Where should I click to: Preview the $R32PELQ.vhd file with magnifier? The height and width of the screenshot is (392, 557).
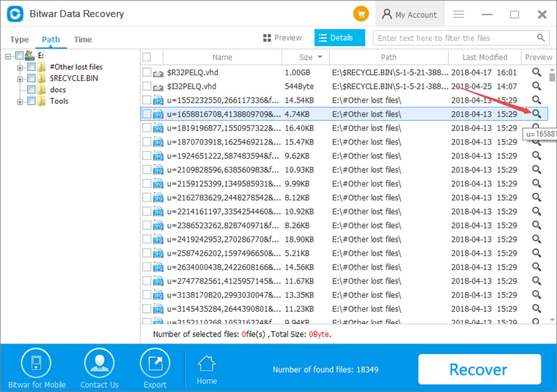click(x=536, y=72)
